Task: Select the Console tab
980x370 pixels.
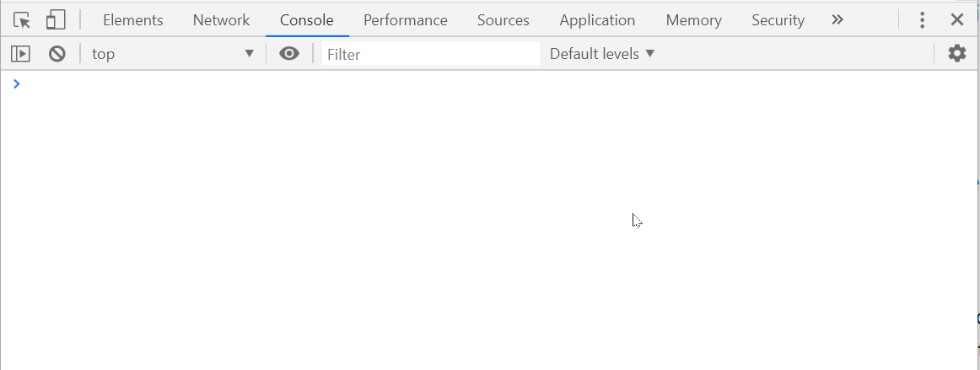Action: point(307,20)
